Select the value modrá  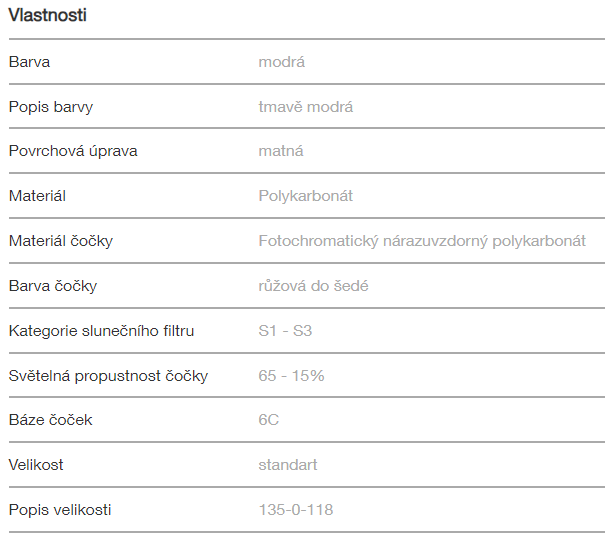click(281, 62)
